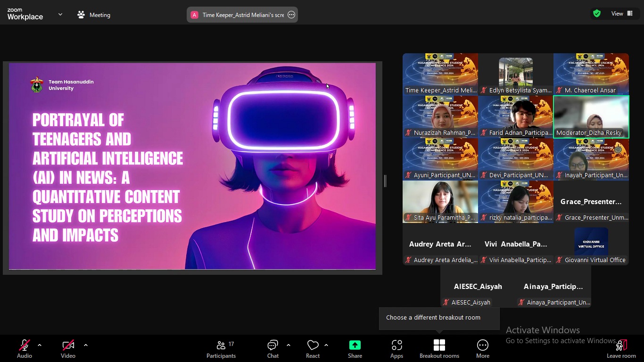Open the Chat panel

click(x=273, y=349)
